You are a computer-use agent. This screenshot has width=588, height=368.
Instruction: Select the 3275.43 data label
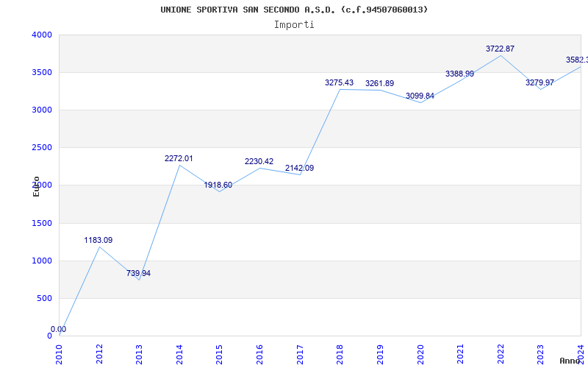339,82
